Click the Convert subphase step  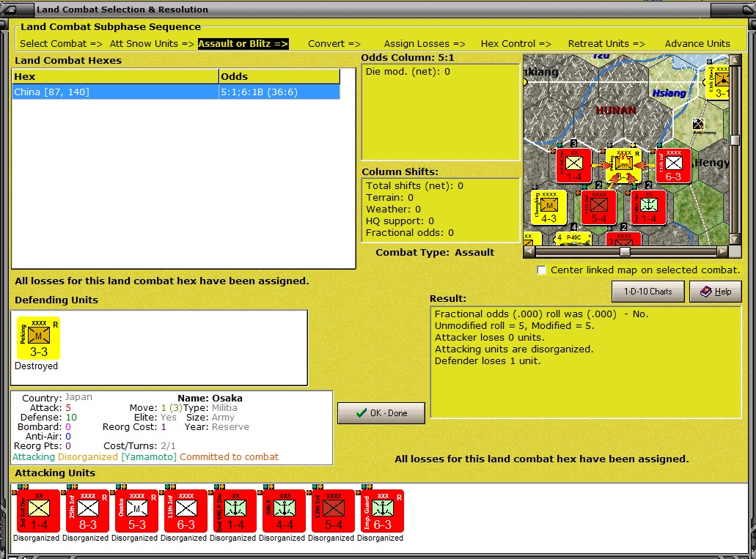click(334, 44)
